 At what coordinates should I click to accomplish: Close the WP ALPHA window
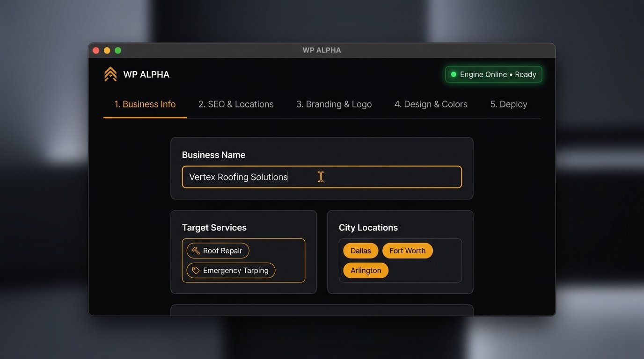coord(96,50)
